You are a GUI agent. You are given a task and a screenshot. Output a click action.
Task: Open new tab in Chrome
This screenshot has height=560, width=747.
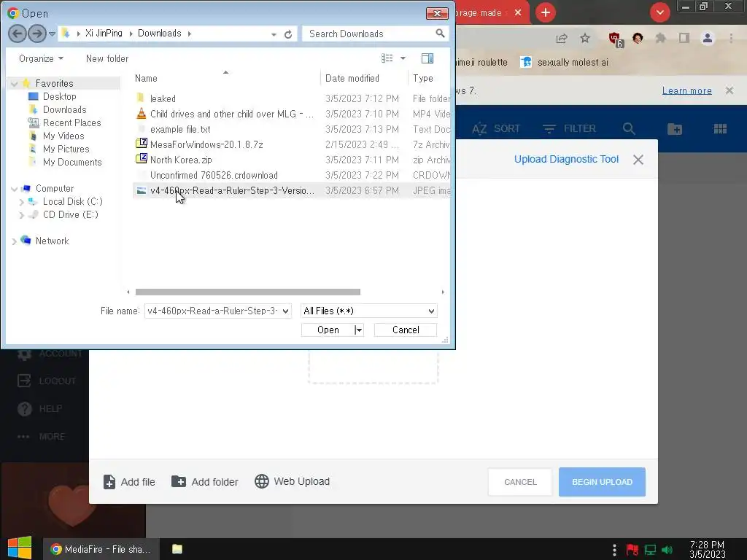(x=546, y=12)
